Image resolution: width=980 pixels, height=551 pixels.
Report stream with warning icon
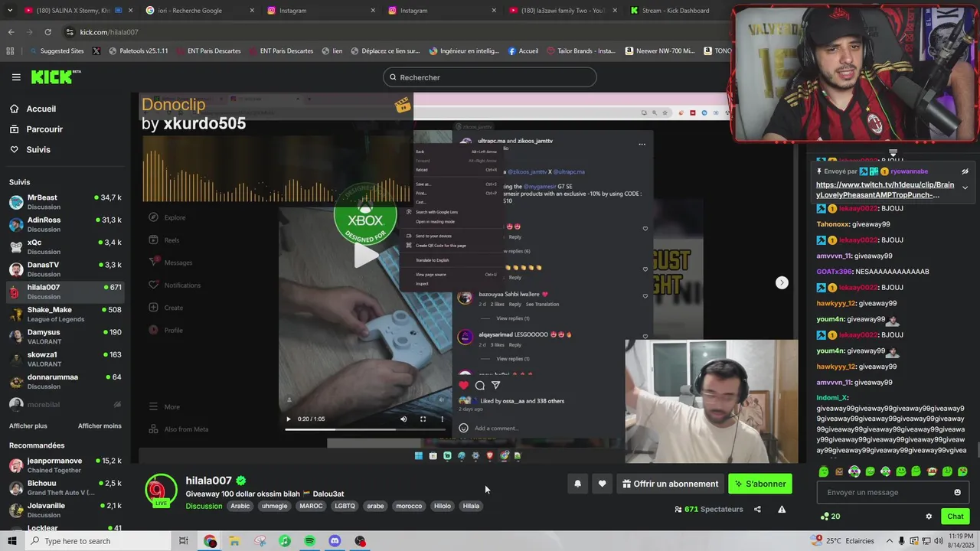(x=782, y=509)
